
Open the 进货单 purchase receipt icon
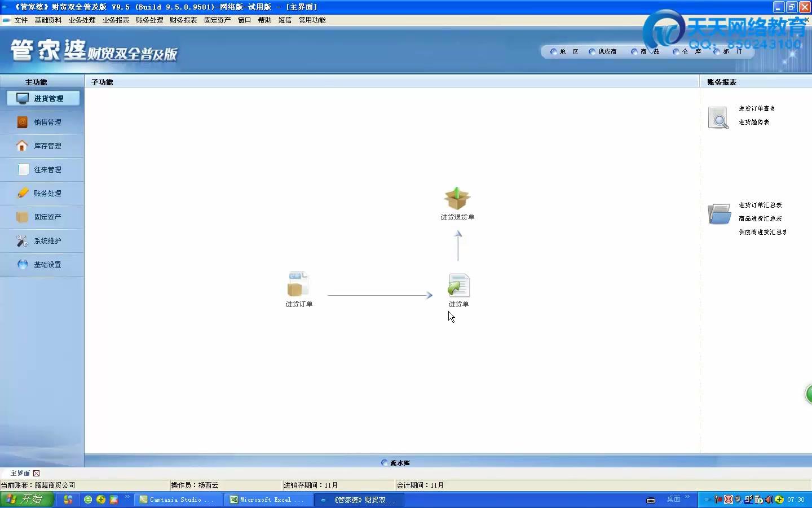coord(458,286)
